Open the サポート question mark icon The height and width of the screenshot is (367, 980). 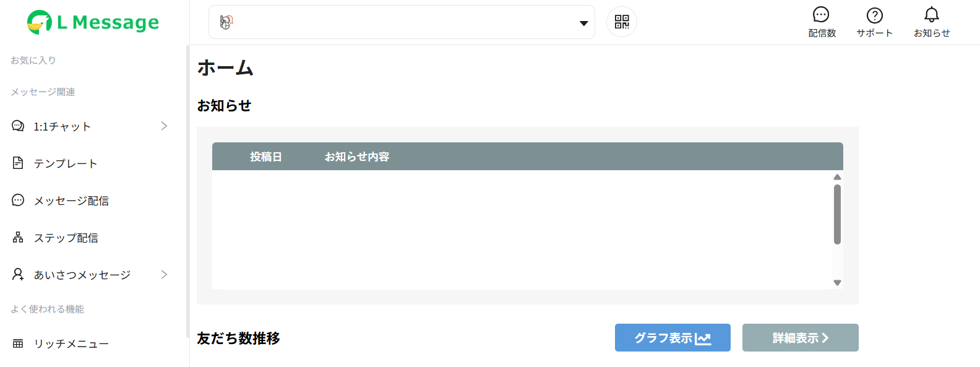874,15
